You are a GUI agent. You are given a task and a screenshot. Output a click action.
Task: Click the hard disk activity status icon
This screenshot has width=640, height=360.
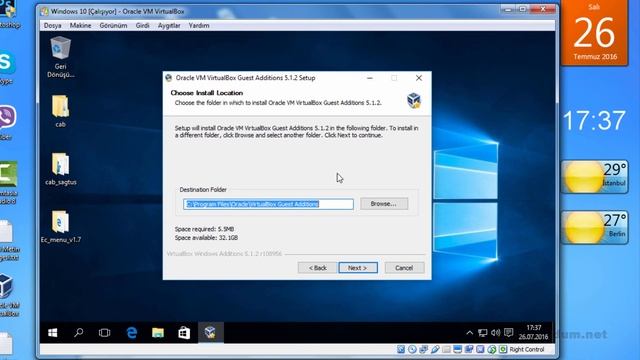(x=401, y=349)
